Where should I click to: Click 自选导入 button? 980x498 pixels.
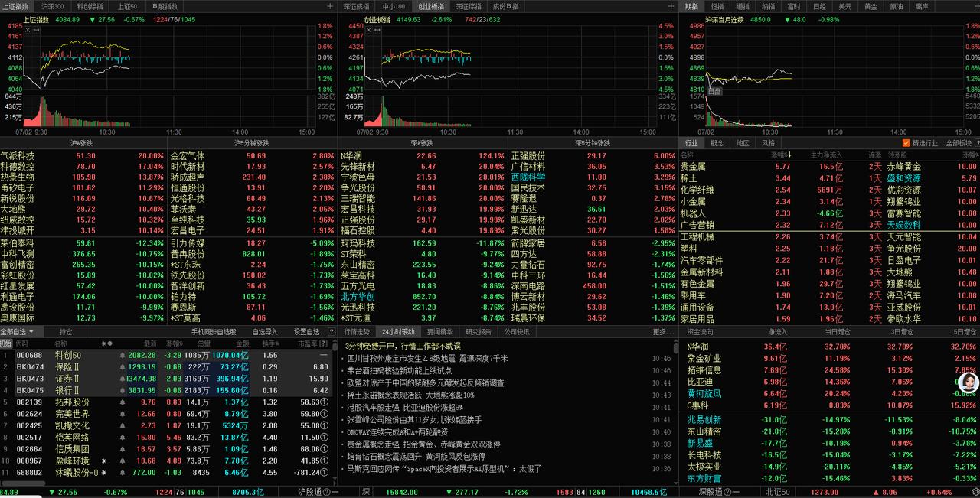coord(265,332)
